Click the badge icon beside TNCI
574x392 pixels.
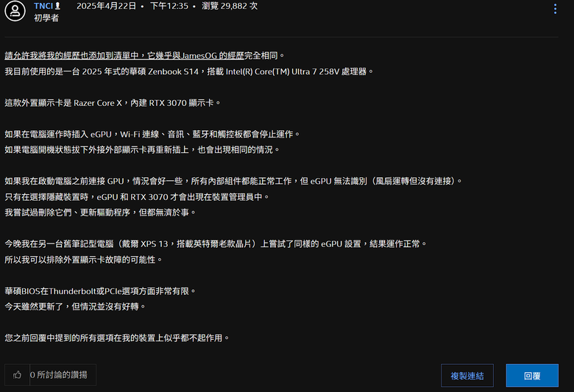(57, 6)
